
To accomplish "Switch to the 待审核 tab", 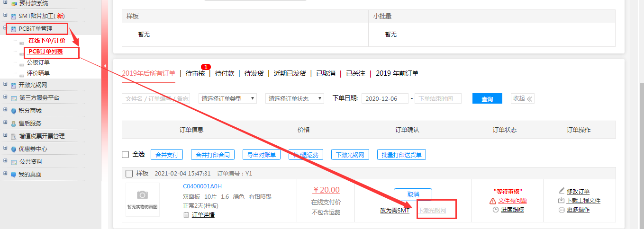I will (195, 73).
